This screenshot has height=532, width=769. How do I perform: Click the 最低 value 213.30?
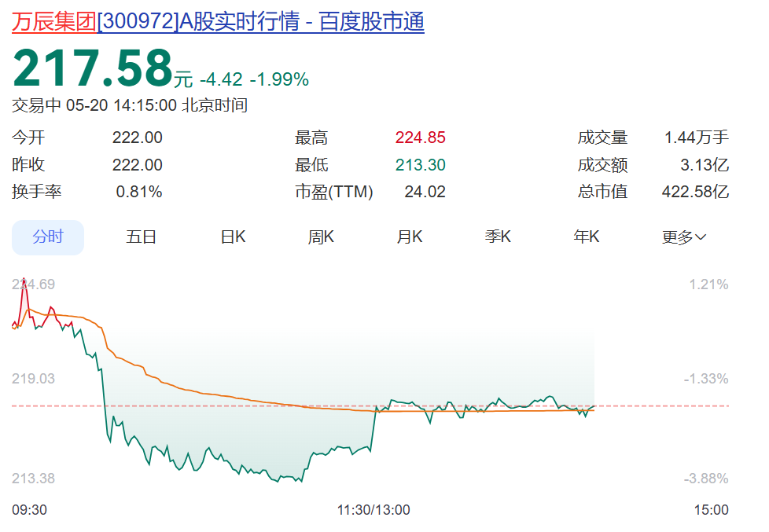(x=421, y=165)
